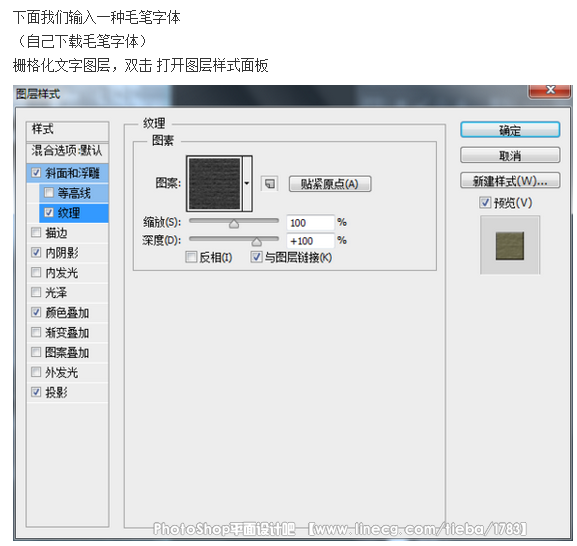Select the 颜色叠加 style entry
This screenshot has height=546, width=577.
pos(68,312)
